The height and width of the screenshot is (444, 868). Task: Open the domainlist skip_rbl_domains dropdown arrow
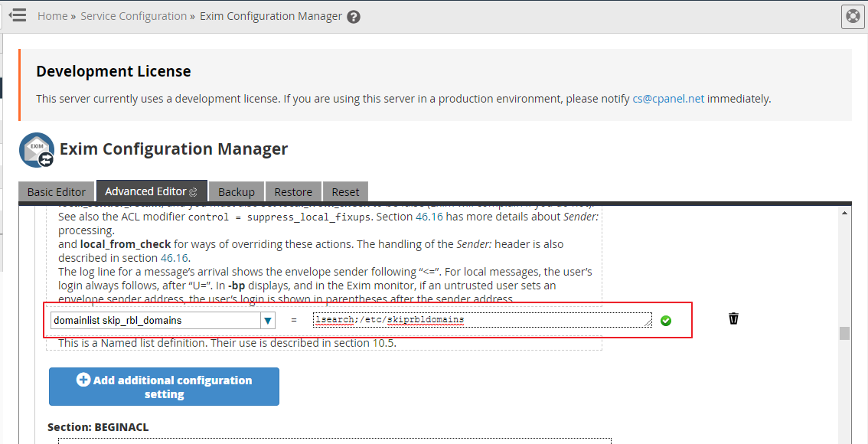tap(268, 321)
